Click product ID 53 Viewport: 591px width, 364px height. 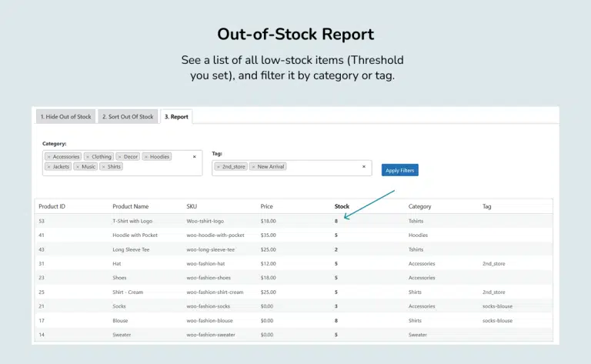42,221
